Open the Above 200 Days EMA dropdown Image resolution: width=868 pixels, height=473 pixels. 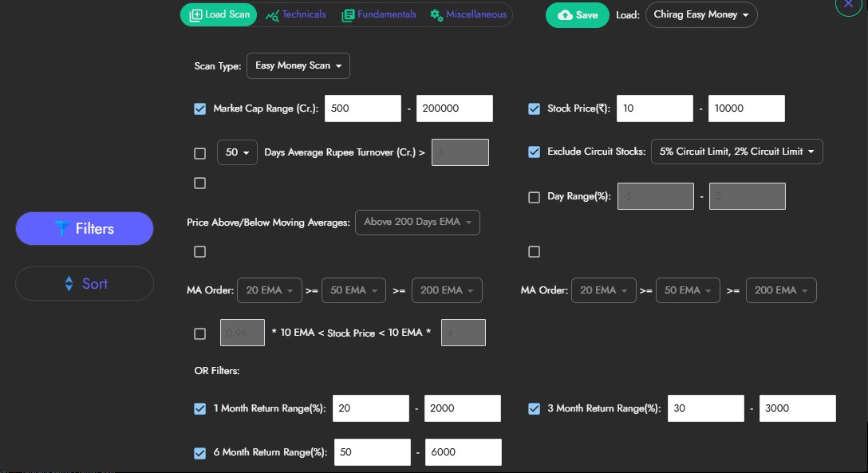coord(417,223)
